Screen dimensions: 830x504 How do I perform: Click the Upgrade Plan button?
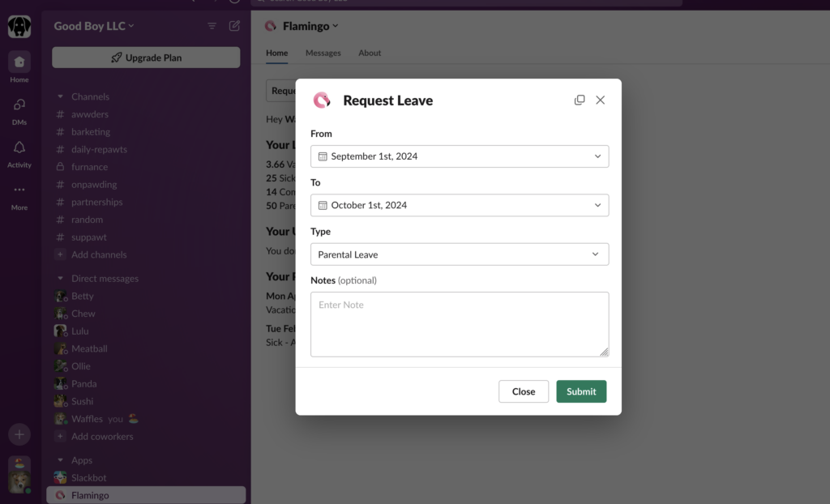[x=146, y=58]
